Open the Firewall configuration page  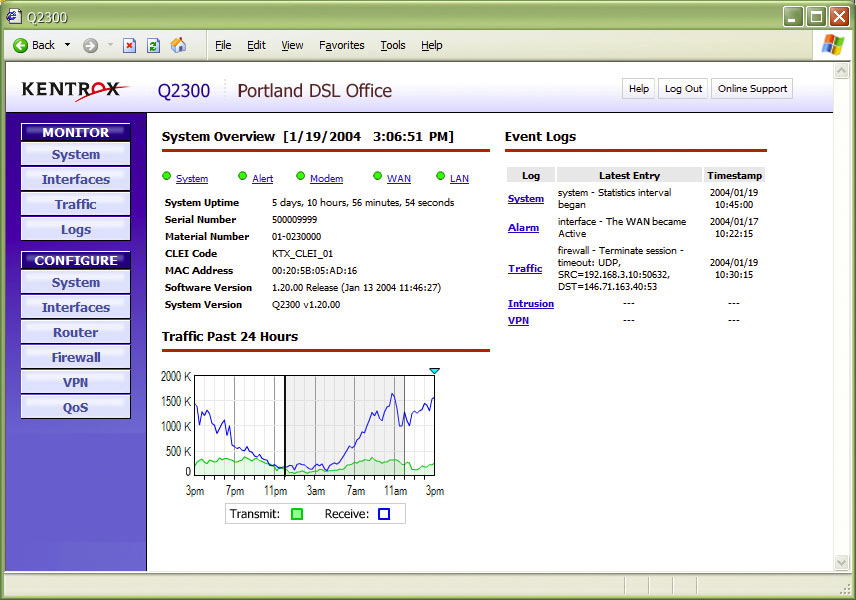coord(75,358)
